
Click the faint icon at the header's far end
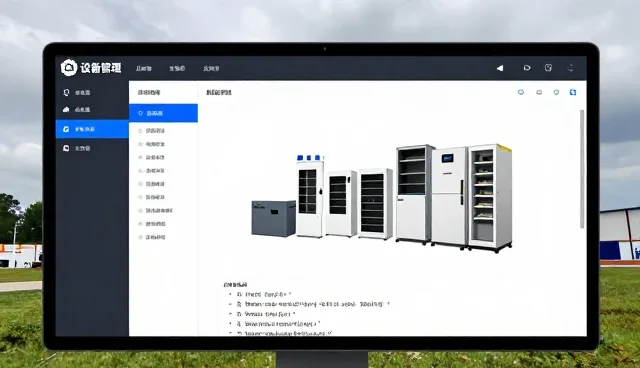coord(571,68)
